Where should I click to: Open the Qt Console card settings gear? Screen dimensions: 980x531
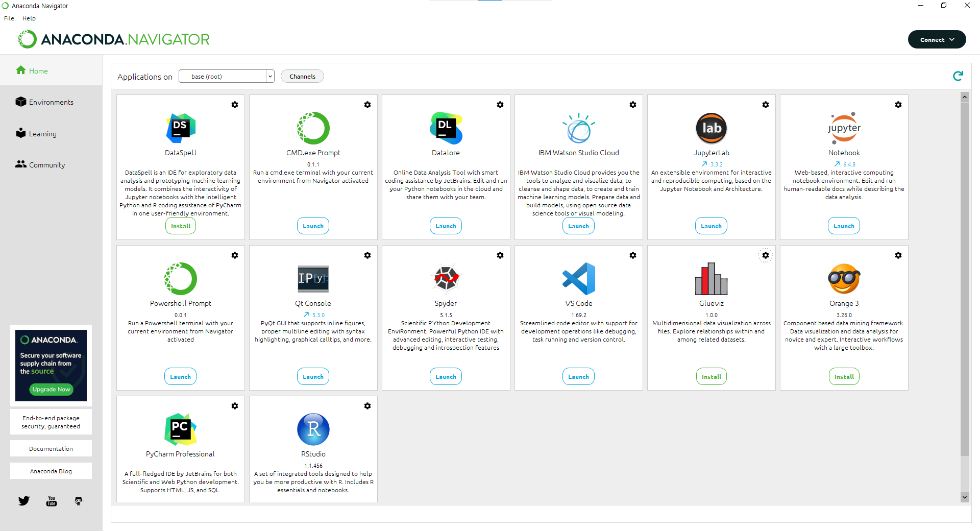pos(367,255)
